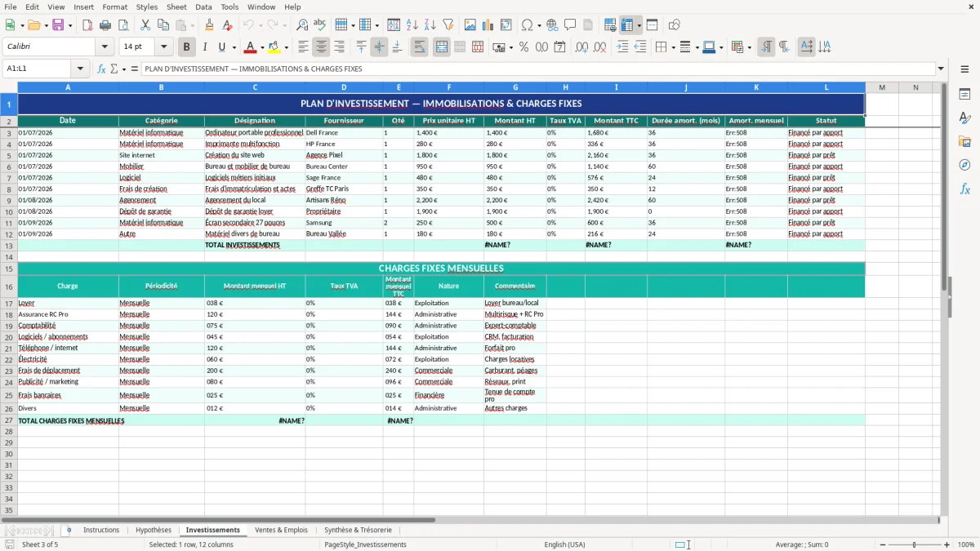The width and height of the screenshot is (980, 551).
Task: Open the font size dropdown
Action: coord(164,47)
